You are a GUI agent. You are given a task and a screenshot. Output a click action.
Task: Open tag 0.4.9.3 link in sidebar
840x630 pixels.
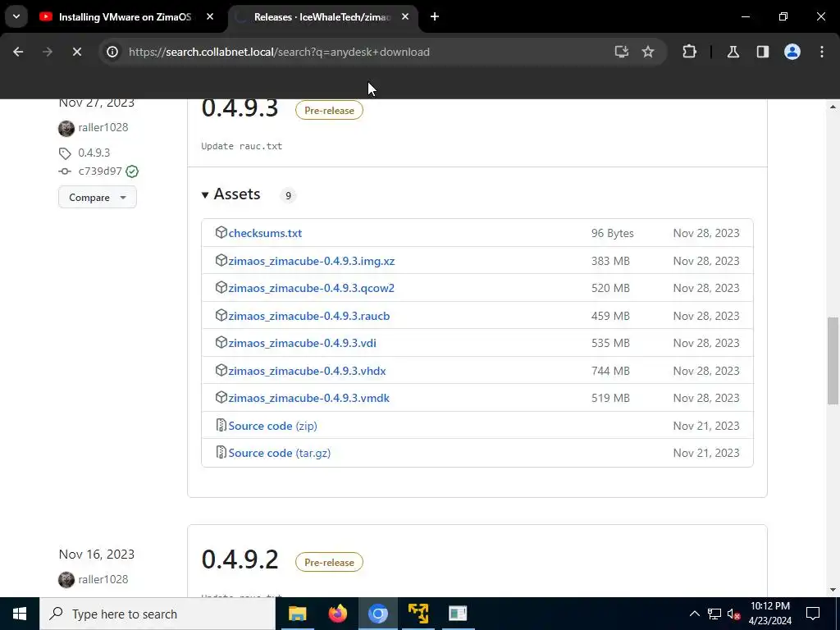(94, 153)
